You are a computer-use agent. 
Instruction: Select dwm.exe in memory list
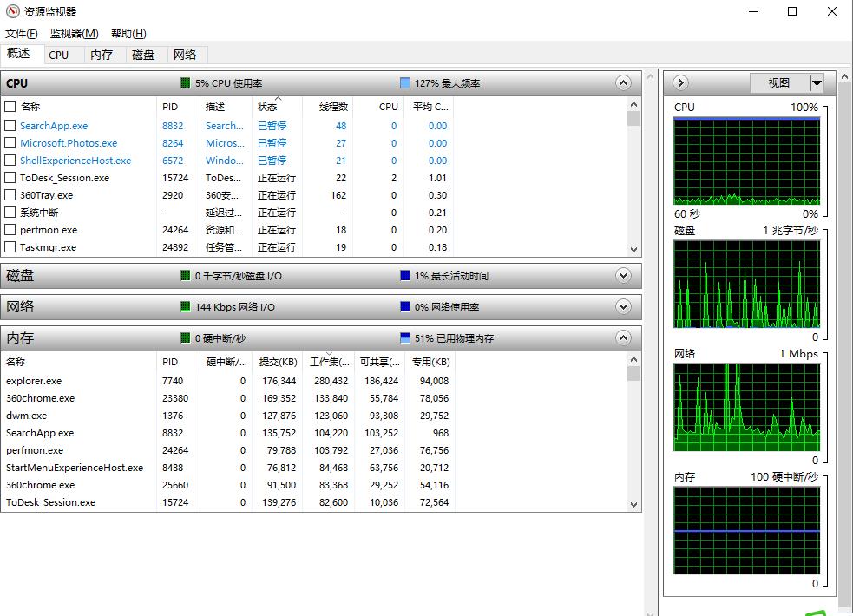227,416
